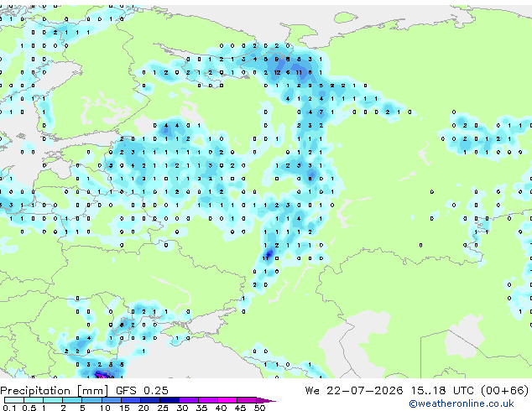This screenshot has height=411, width=532.
Task: Click the 30–35 mm purple legend swatch
Action: point(189,400)
